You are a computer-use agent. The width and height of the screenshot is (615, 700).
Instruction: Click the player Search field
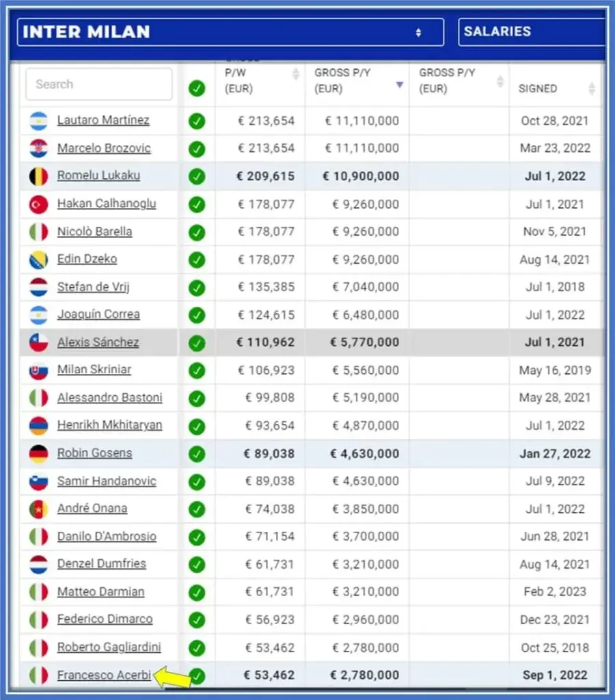tap(99, 84)
